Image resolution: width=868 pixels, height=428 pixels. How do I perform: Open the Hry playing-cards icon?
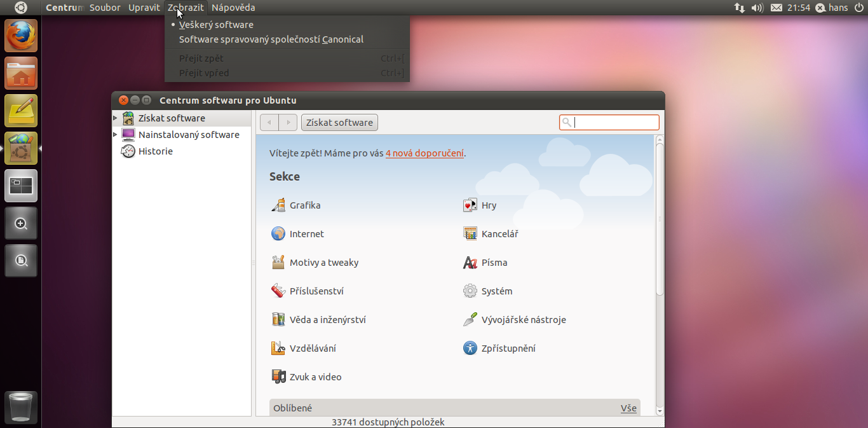click(x=470, y=205)
